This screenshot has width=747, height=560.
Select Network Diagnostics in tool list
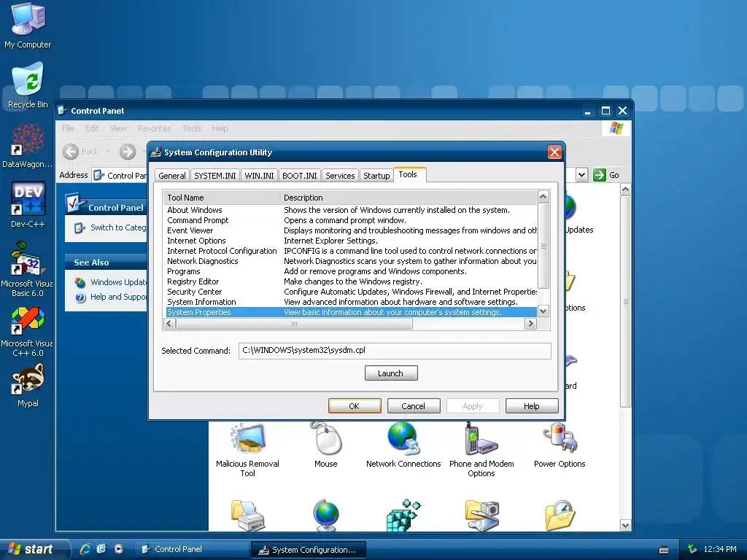352,262
